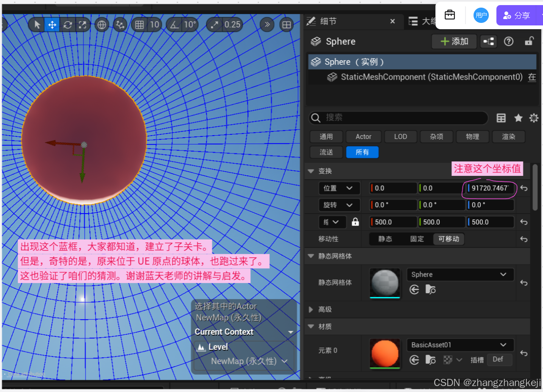Focus the 搜索 details search field
The height and width of the screenshot is (392, 543).
coord(398,118)
